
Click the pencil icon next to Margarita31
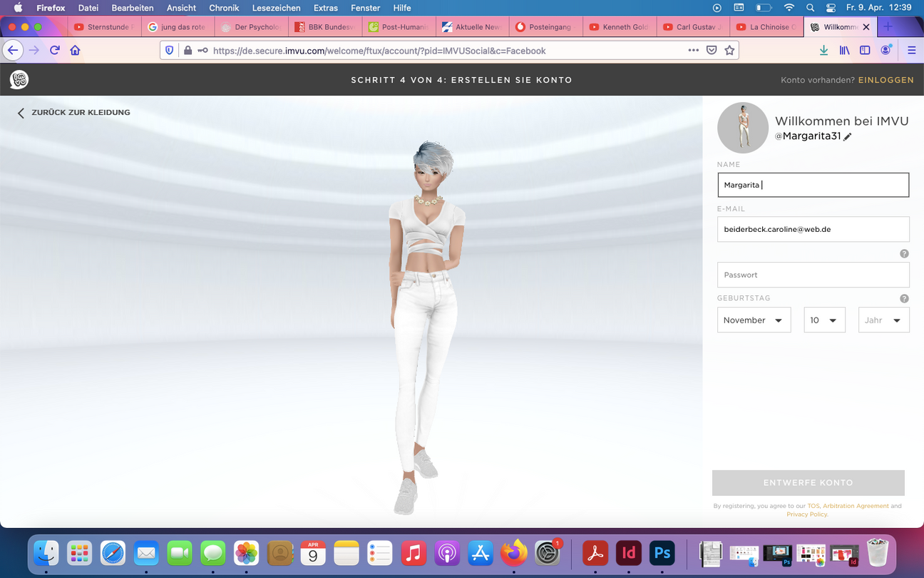[x=848, y=136]
